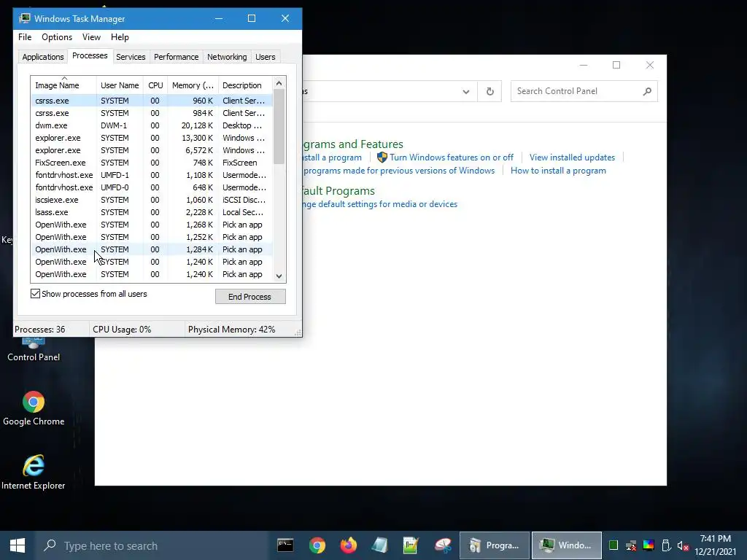The width and height of the screenshot is (747, 560).
Task: Sort by the Description column header
Action: (245, 85)
